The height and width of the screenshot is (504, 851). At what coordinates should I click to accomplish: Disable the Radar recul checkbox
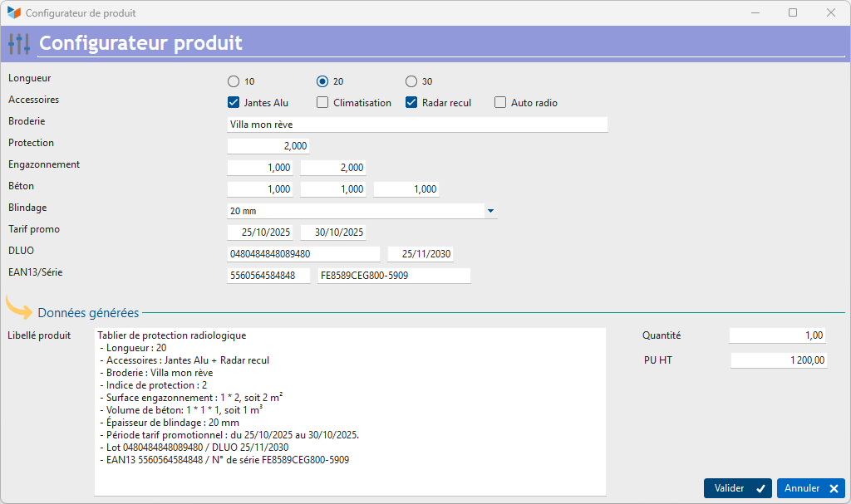(411, 103)
